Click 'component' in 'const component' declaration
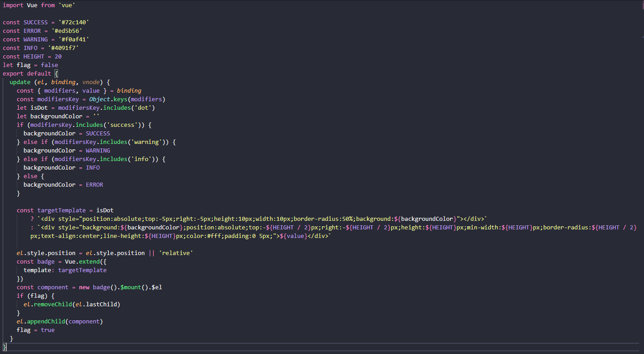This screenshot has width=644, height=354. pyautogui.click(x=53, y=287)
